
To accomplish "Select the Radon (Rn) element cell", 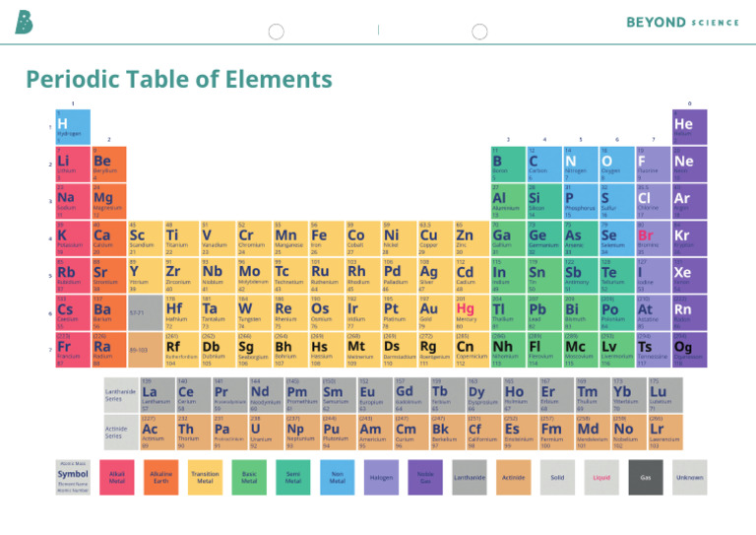I will tap(689, 312).
